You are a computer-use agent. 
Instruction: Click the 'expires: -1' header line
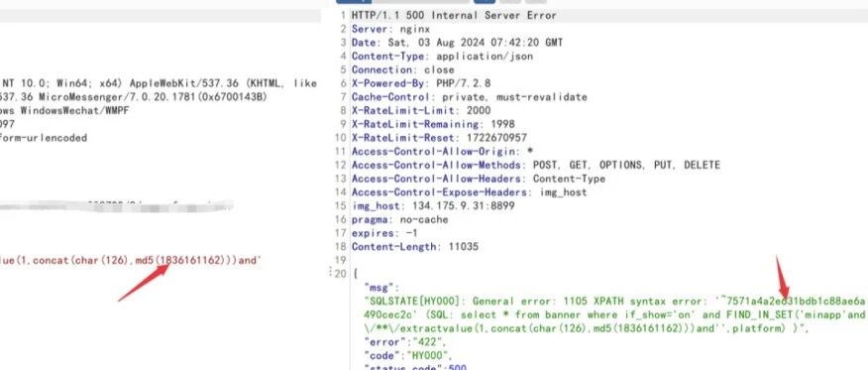(x=384, y=233)
